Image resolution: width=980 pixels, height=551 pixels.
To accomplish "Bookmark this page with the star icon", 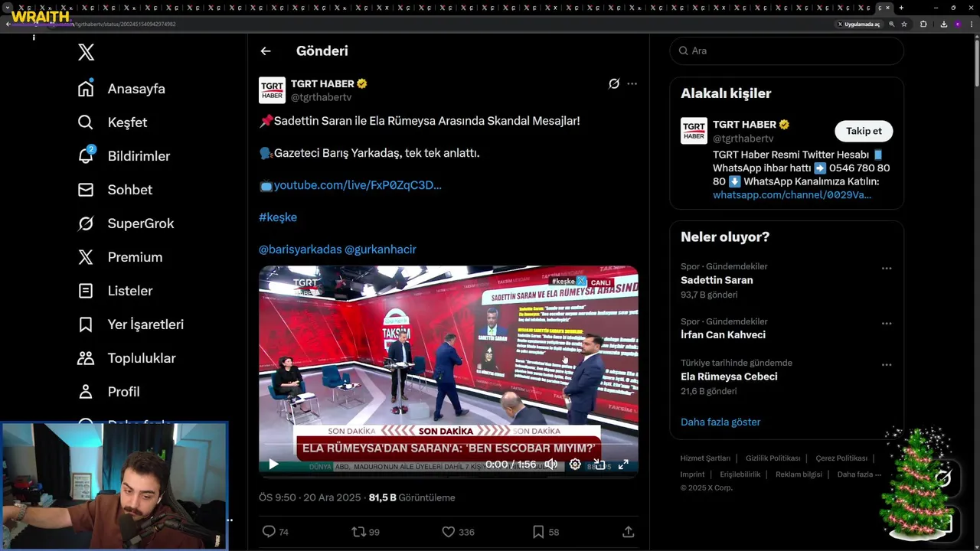I will pos(904,24).
